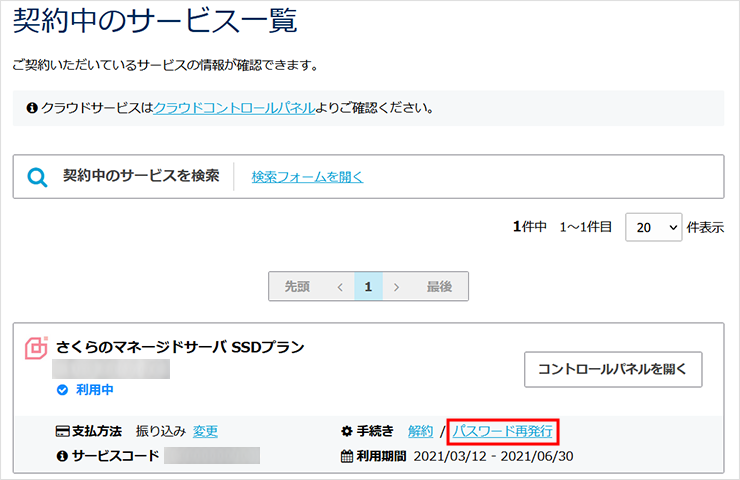Click the info icon beside サービスコード
The width and height of the screenshot is (740, 480).
(62, 456)
